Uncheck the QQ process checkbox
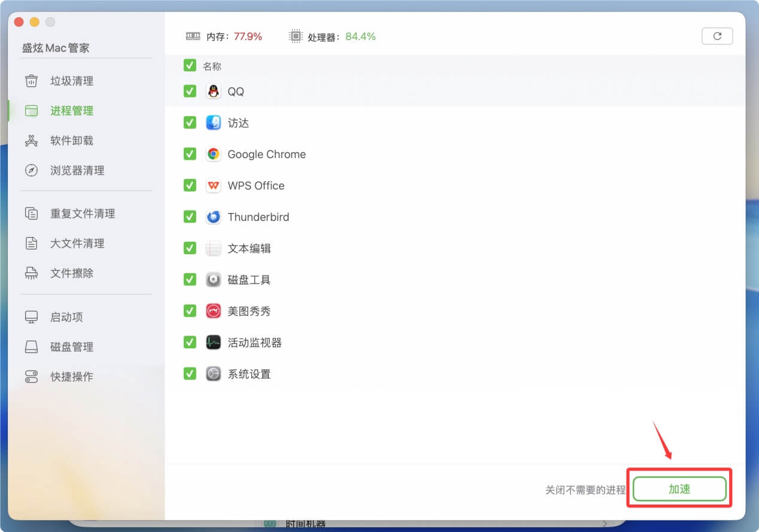 [189, 91]
